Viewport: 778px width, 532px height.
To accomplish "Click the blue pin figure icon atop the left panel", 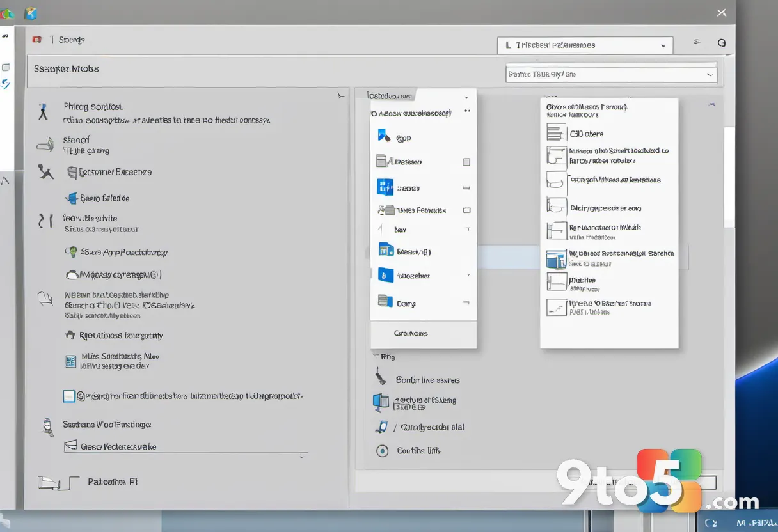I will point(43,112).
